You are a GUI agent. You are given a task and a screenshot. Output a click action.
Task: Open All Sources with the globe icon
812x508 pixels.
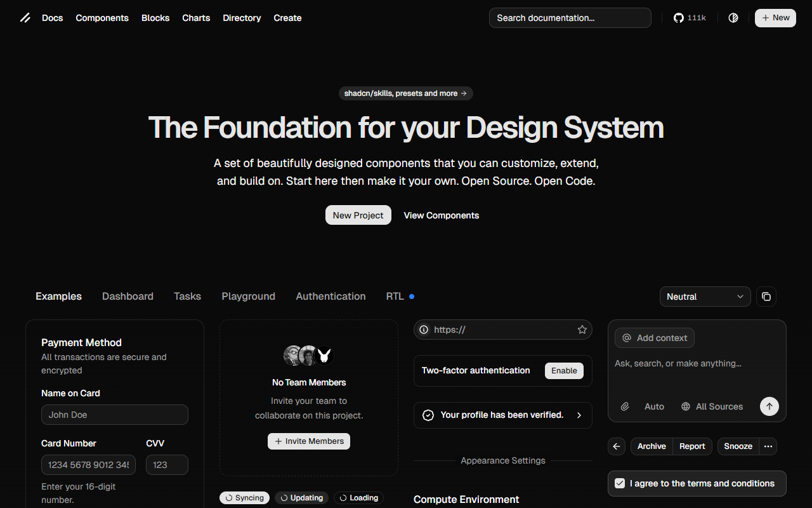[x=712, y=406]
